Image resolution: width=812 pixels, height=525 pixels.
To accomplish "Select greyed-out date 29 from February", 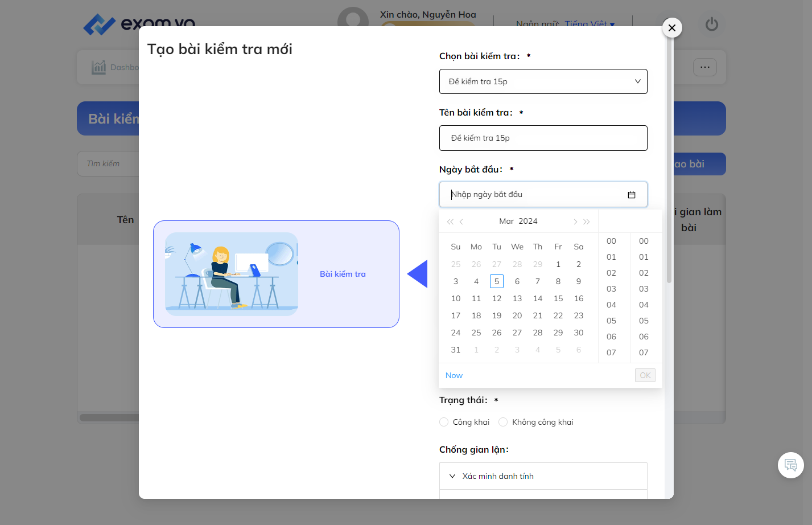I will pyautogui.click(x=538, y=264).
